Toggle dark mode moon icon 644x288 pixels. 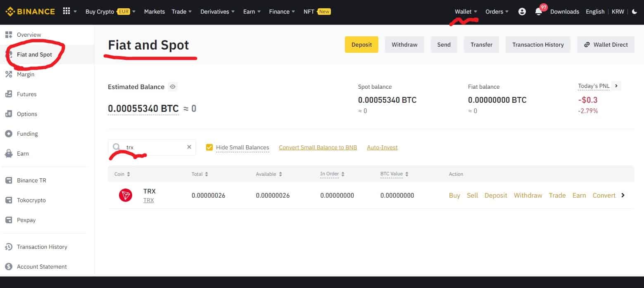click(634, 12)
